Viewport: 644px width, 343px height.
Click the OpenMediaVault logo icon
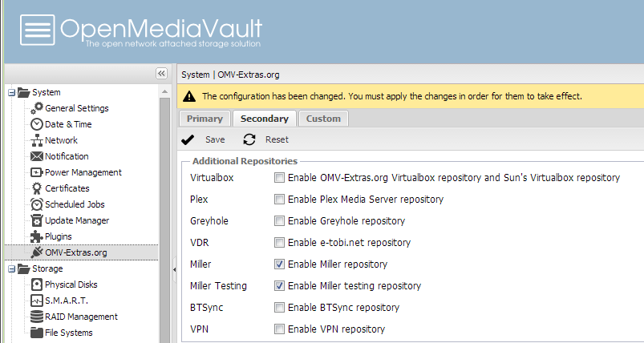(x=38, y=30)
